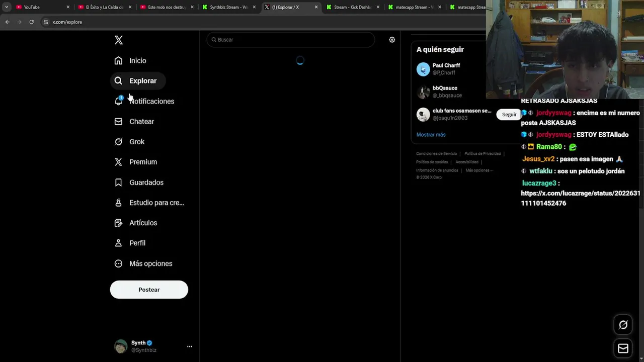644x362 pixels.
Task: Open Chatear messages
Action: (134, 122)
